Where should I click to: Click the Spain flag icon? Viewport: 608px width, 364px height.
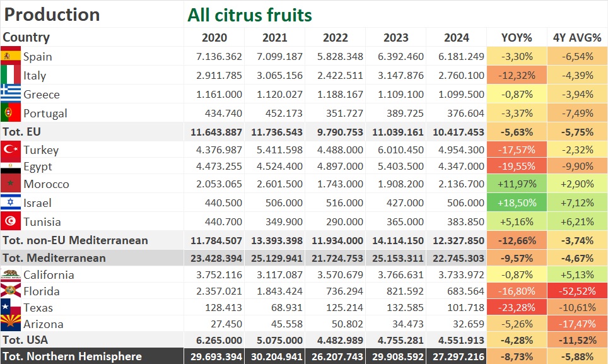[x=11, y=56]
